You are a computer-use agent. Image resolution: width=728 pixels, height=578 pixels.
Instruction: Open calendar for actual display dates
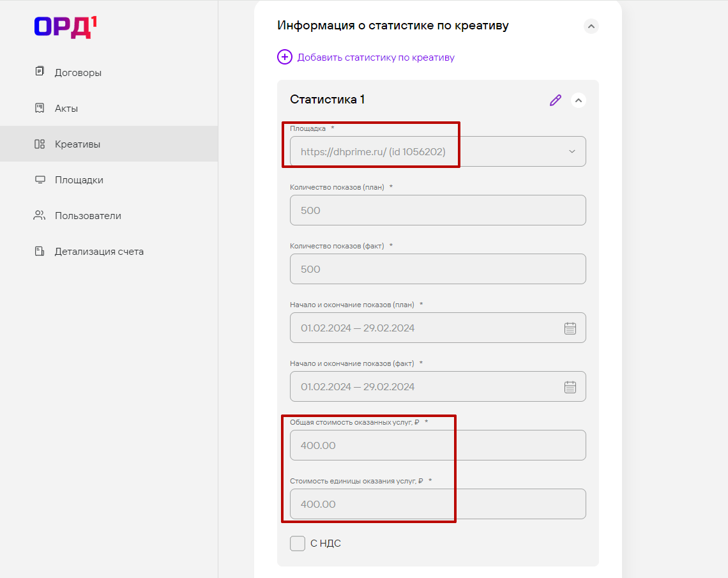pos(570,387)
